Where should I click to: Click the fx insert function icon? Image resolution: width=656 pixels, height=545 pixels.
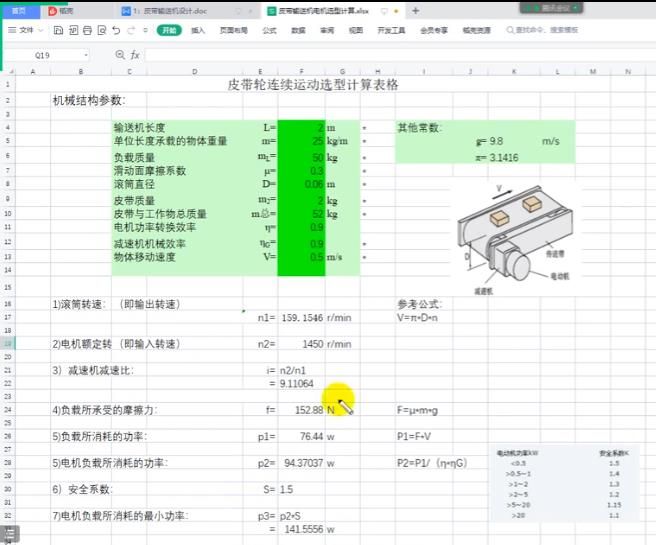point(135,55)
